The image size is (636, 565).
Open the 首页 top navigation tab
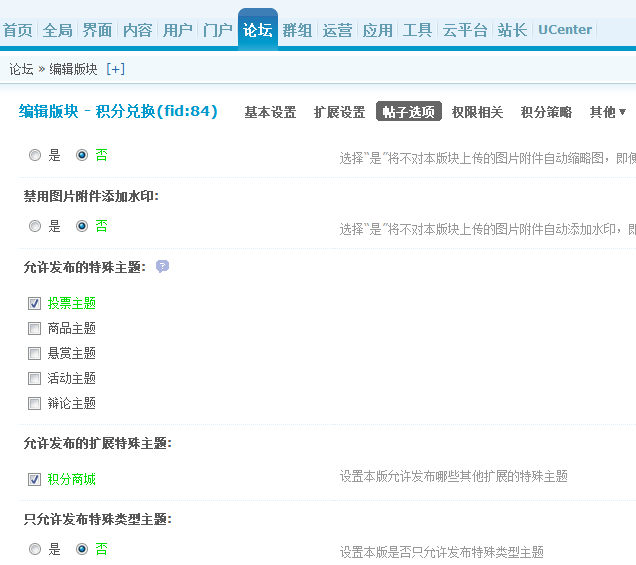[x=17, y=30]
